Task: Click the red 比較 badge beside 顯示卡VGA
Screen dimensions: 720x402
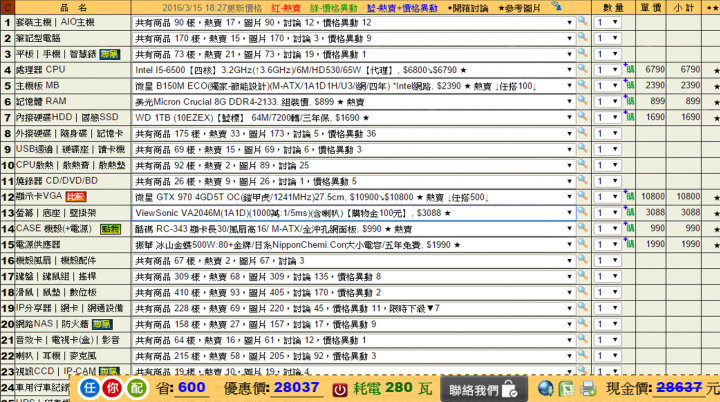Action: [76, 197]
